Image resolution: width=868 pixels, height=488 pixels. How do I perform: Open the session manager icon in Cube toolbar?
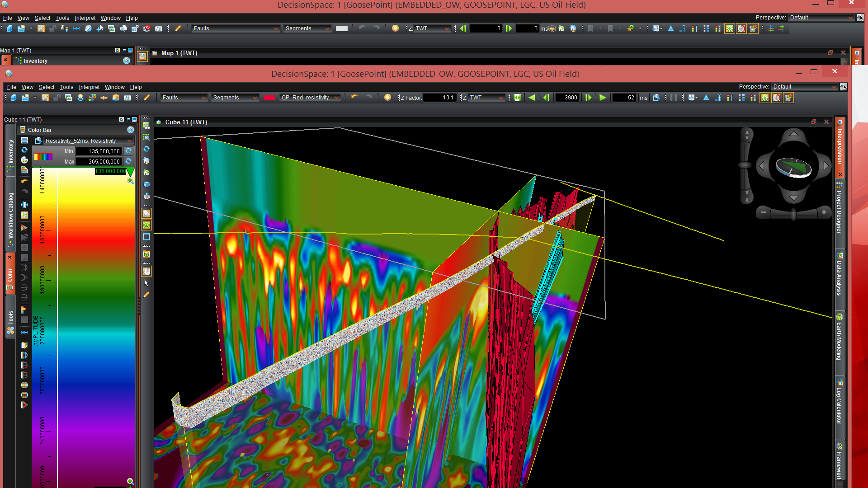click(x=14, y=98)
